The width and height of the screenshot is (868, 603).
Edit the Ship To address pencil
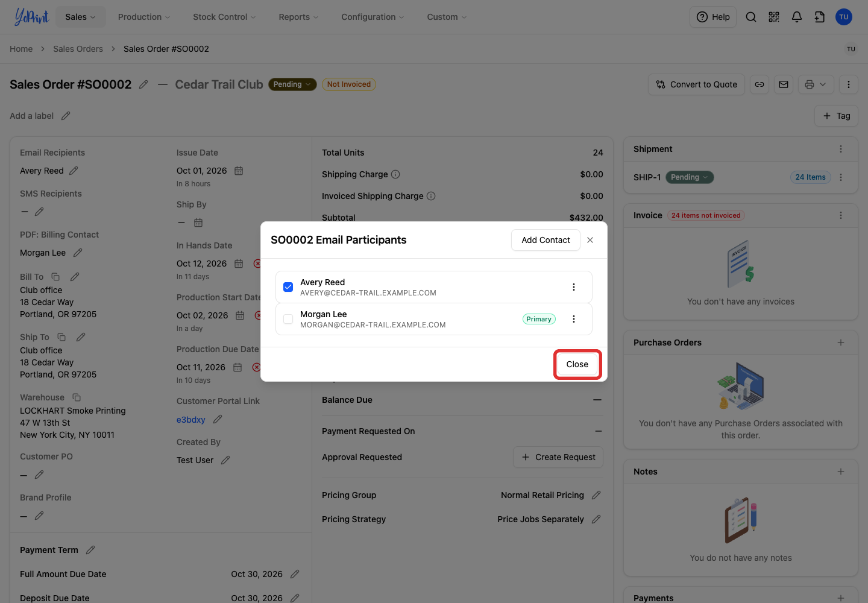(x=81, y=337)
